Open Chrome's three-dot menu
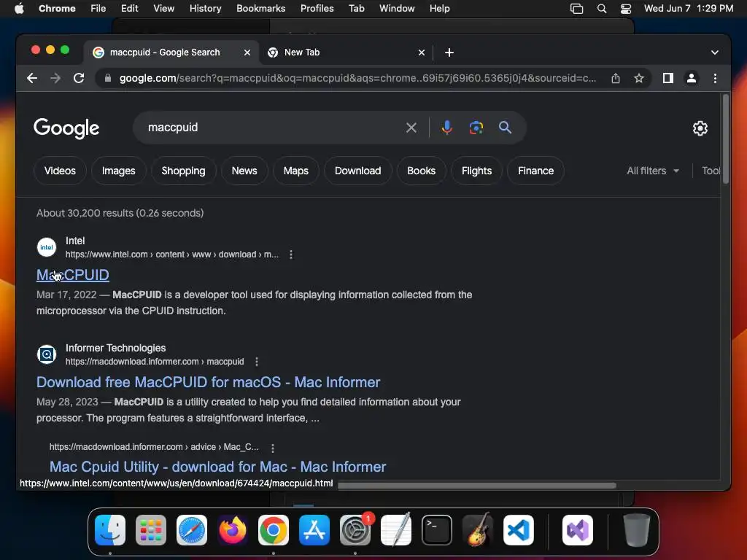 tap(715, 78)
